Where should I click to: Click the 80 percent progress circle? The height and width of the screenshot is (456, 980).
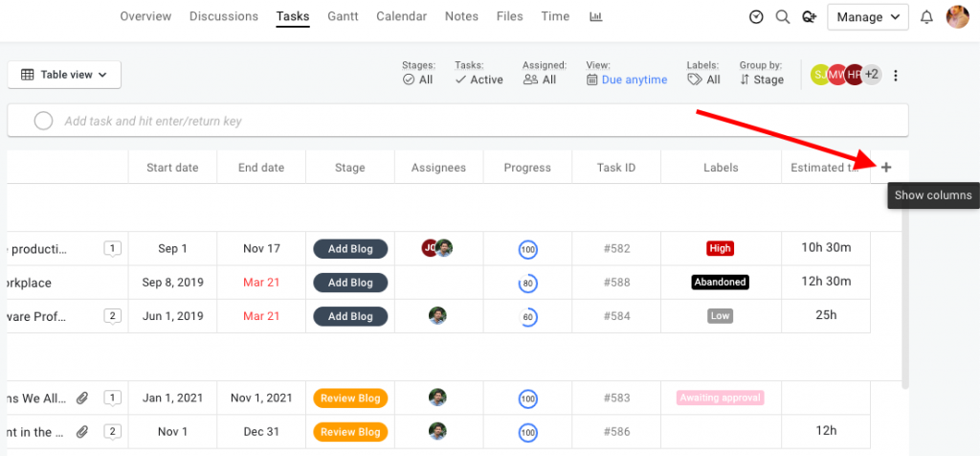(527, 284)
